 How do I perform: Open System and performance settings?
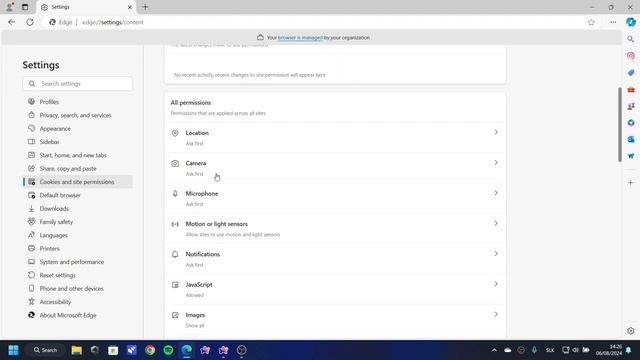coord(78,262)
